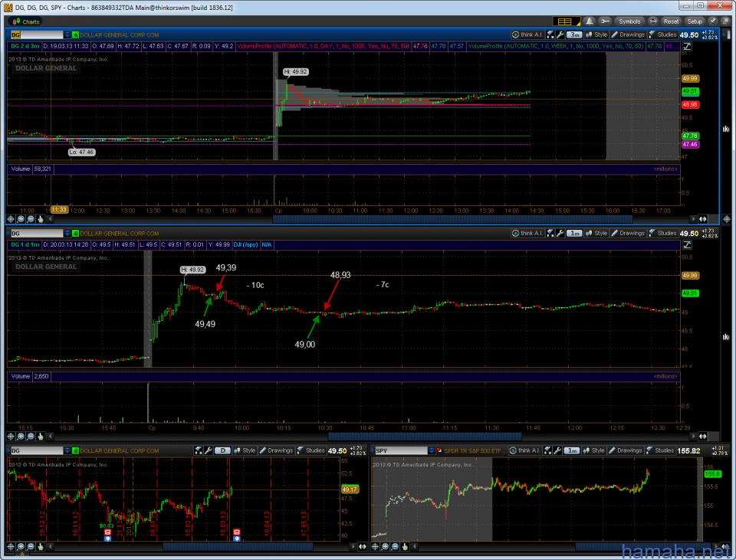Click the zoom out icon under the 3m chart
The image size is (736, 560).
pyautogui.click(x=31, y=219)
